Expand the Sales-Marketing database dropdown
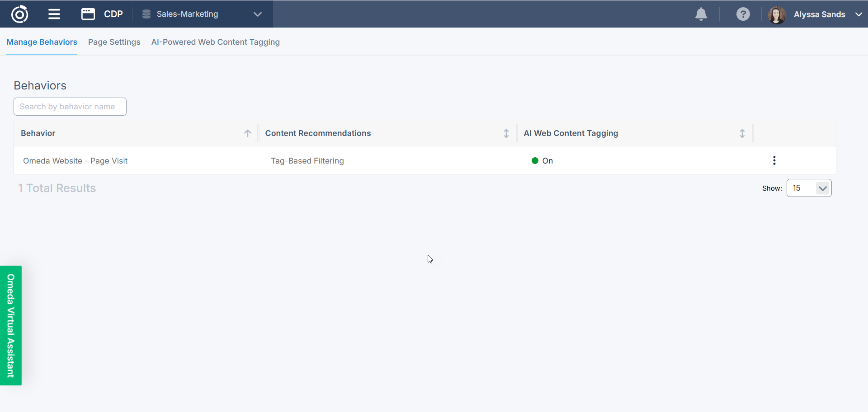This screenshot has height=412, width=868. (x=258, y=14)
